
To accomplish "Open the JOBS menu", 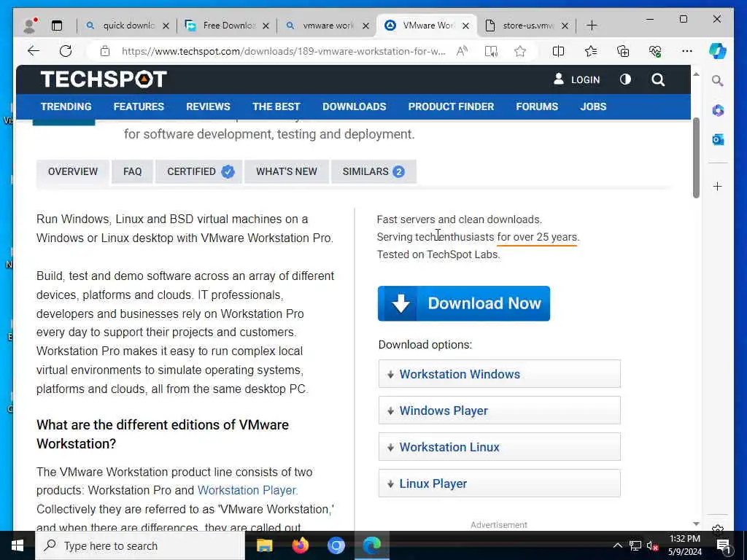I will pos(593,106).
